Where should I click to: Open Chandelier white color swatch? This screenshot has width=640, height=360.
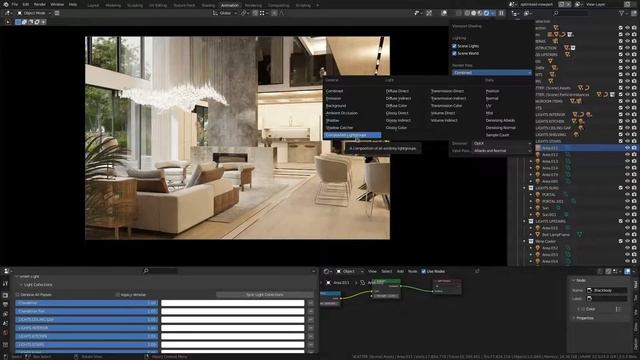coord(233,303)
